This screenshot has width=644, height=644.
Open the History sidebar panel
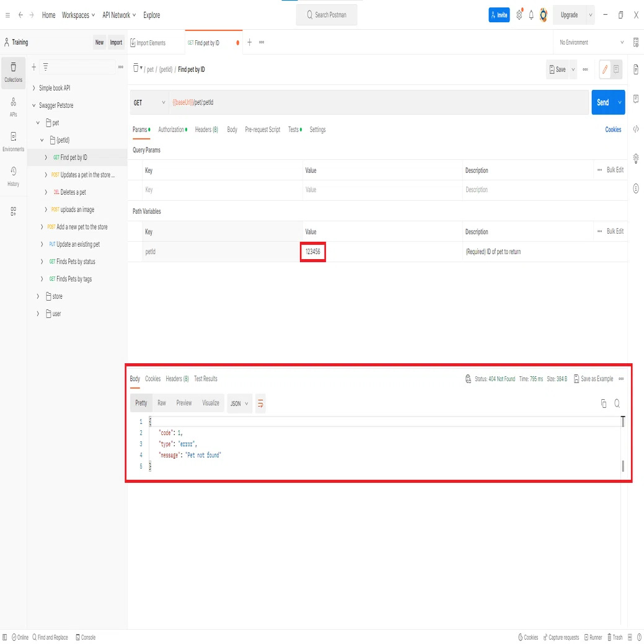[13, 176]
